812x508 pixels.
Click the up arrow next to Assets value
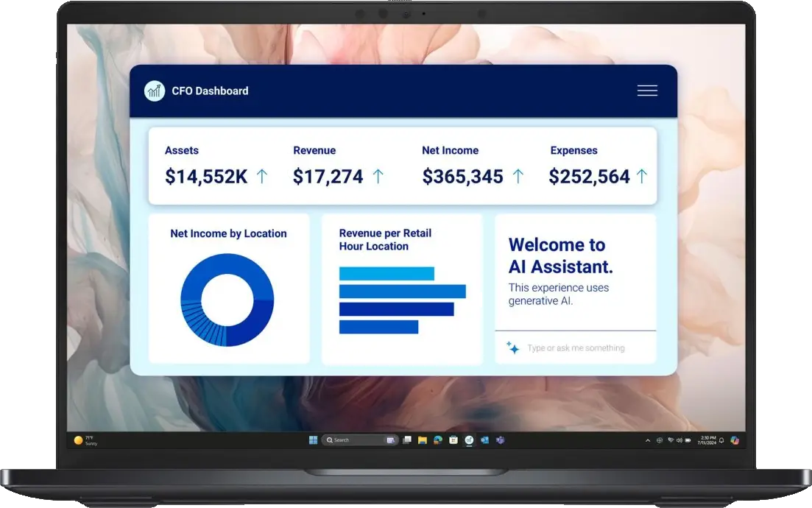(261, 176)
